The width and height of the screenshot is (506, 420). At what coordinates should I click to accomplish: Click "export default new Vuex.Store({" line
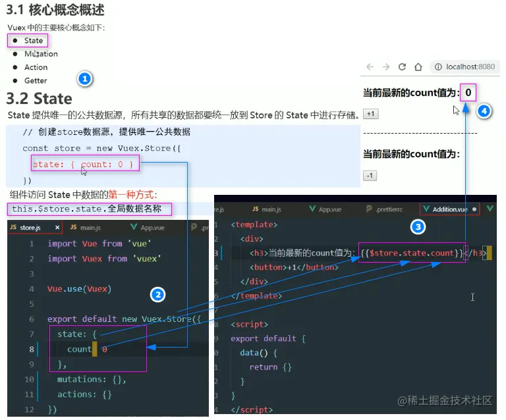click(x=125, y=319)
